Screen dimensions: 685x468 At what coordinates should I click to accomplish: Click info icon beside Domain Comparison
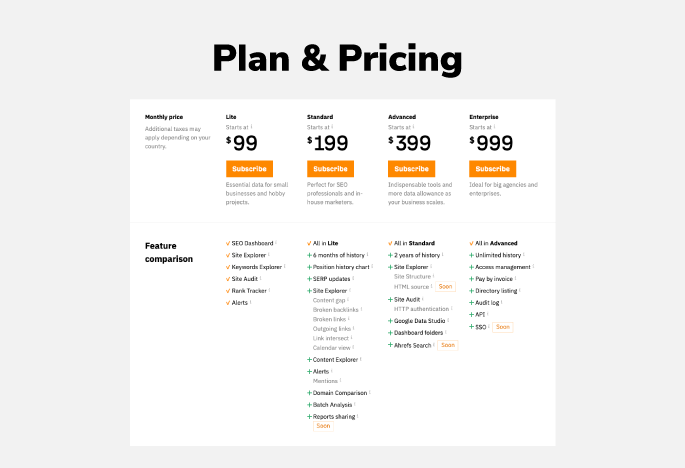(x=369, y=392)
